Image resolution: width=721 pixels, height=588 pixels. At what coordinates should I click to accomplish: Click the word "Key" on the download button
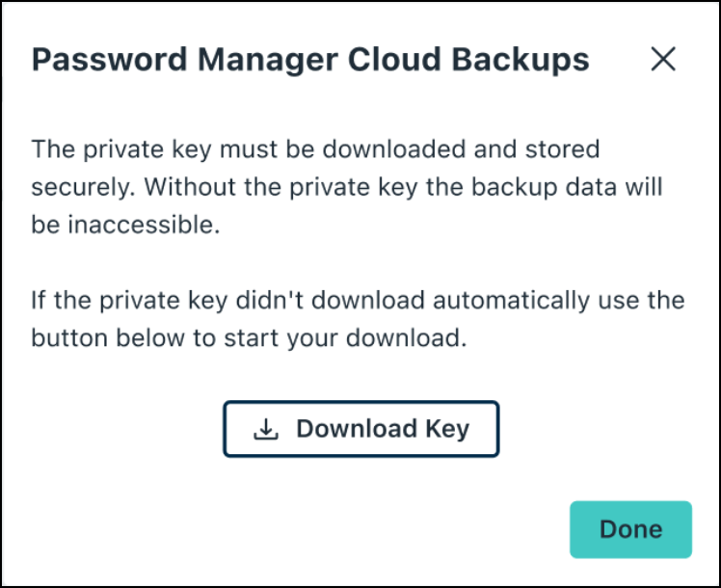(447, 429)
